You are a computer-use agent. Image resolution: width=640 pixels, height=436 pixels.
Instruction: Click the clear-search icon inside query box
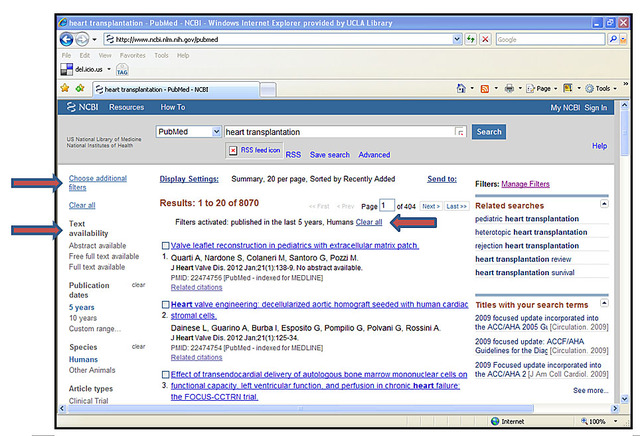click(x=460, y=132)
